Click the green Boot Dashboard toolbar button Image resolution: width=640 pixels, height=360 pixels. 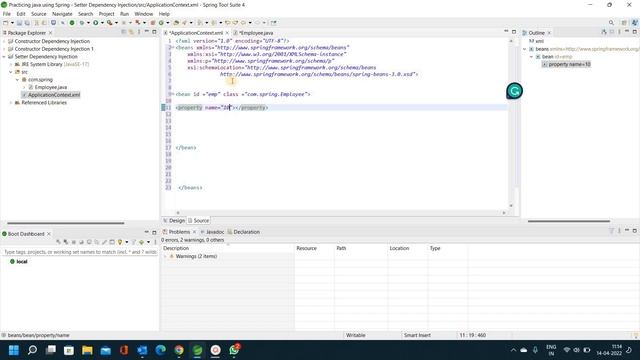tap(72, 23)
